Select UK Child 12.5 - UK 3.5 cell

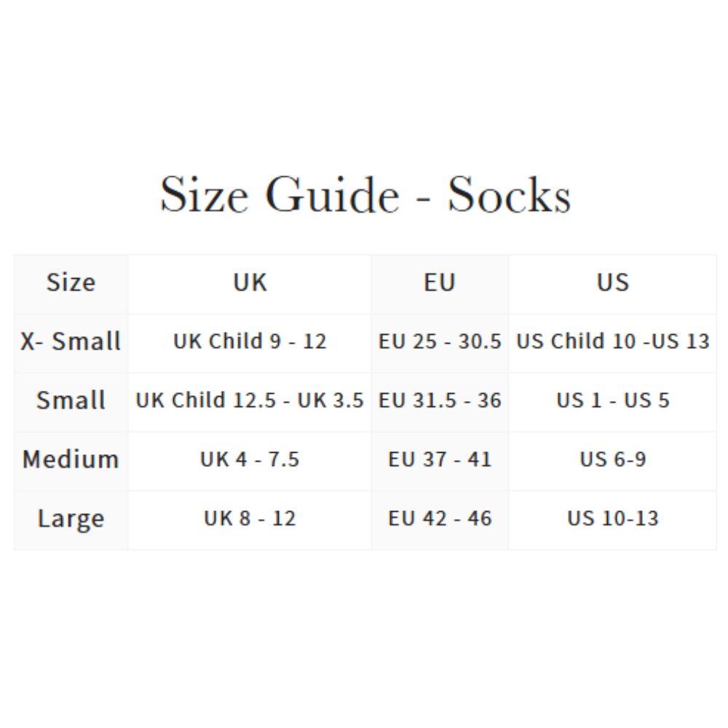coord(250,400)
